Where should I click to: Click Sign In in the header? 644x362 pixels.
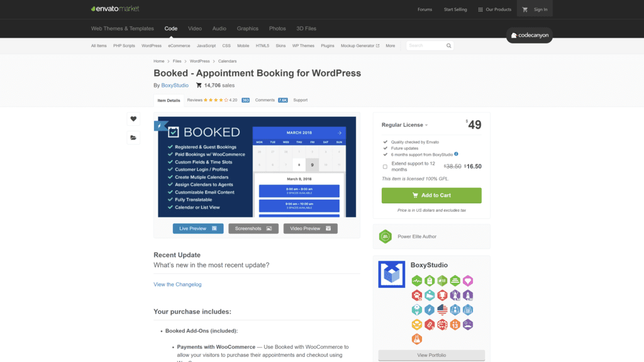[x=540, y=9]
